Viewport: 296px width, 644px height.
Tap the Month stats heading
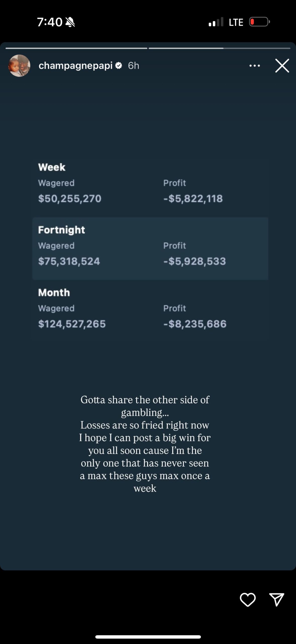point(54,293)
